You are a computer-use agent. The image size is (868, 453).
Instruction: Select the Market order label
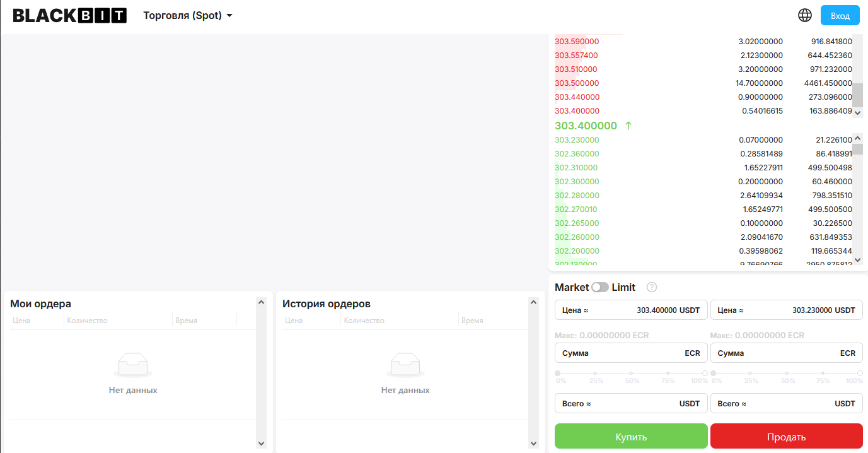tap(572, 287)
